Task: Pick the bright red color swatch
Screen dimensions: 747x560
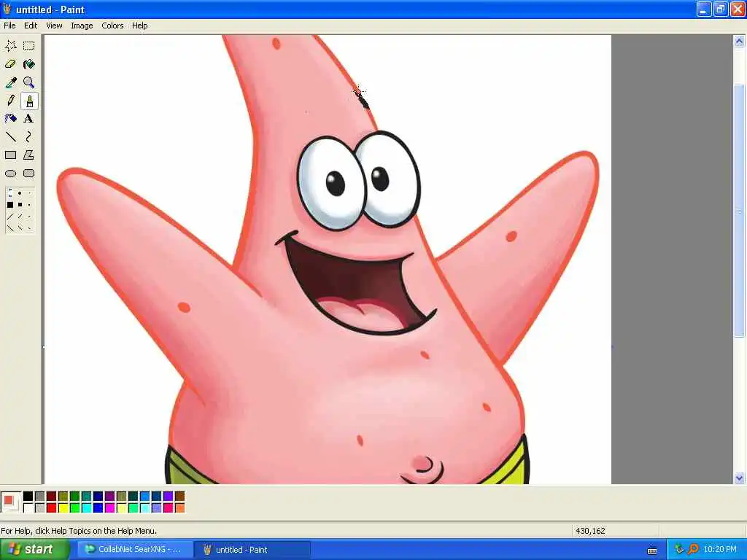Action: point(52,508)
